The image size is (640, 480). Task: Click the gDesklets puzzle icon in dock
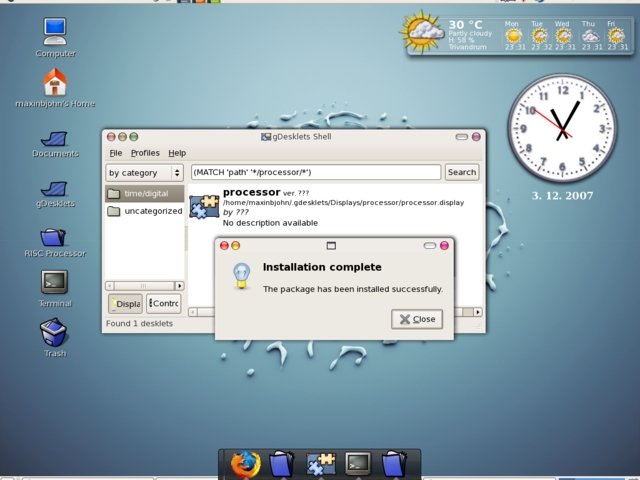(x=321, y=465)
